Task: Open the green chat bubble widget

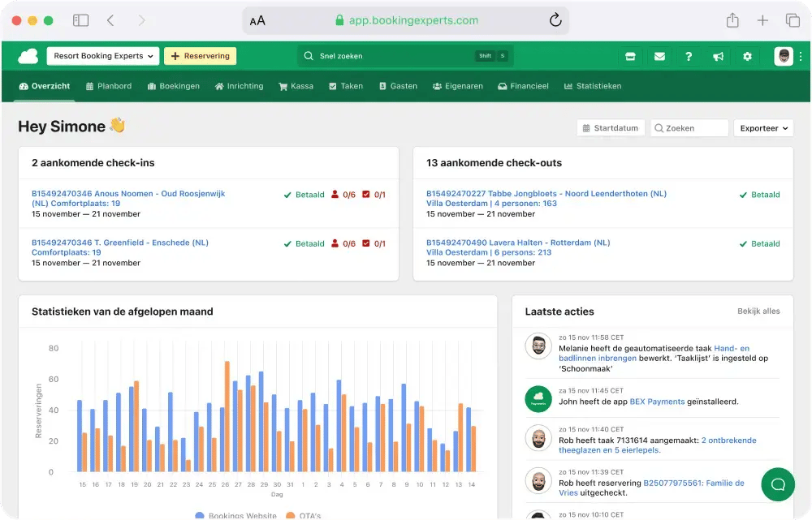Action: (x=778, y=484)
